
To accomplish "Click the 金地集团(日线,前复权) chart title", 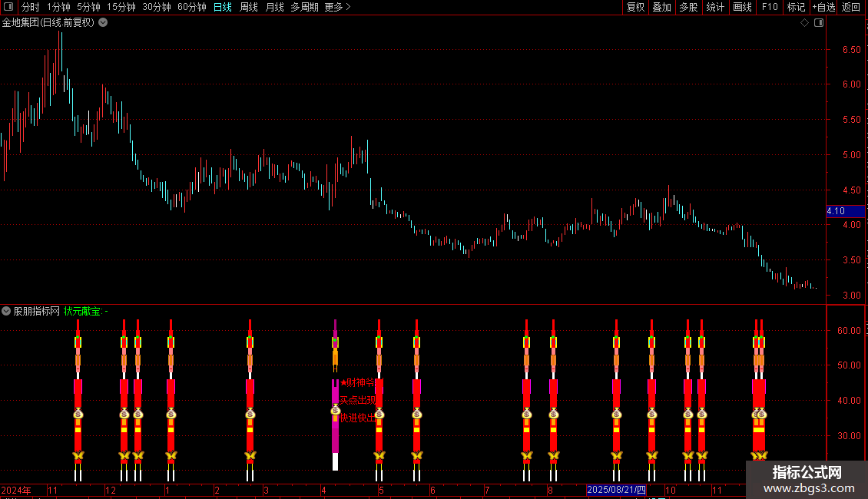I will pos(48,23).
